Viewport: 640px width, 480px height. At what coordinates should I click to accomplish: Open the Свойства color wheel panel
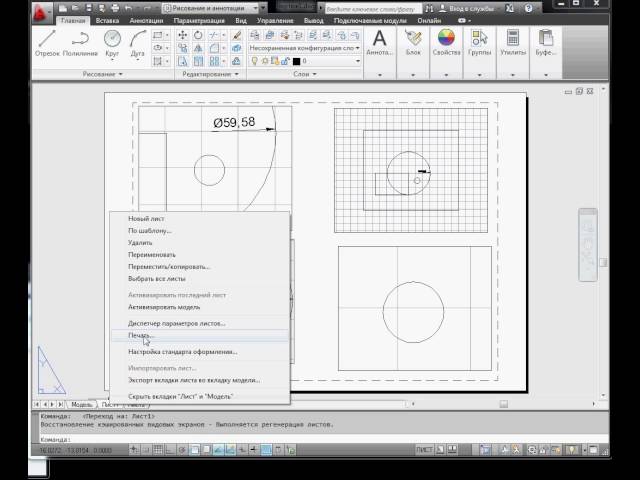tap(447, 42)
